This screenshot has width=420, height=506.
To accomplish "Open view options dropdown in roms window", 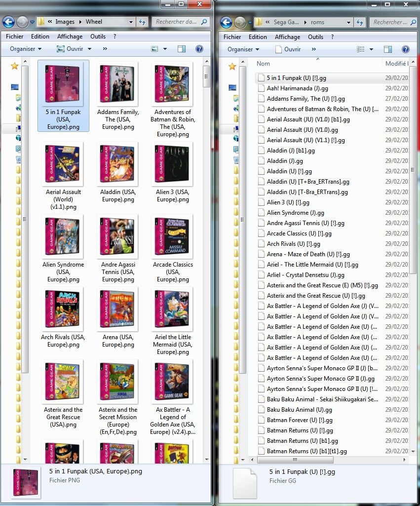I will coord(371,49).
